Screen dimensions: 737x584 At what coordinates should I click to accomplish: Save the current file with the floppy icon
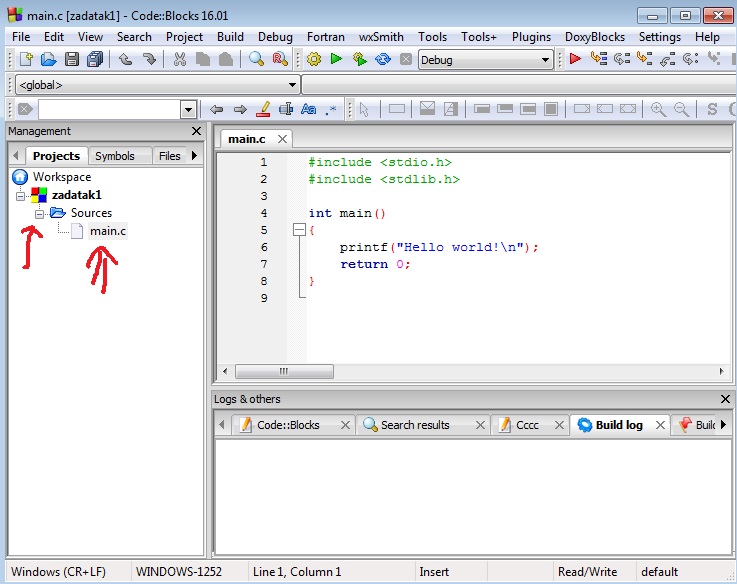tap(71, 59)
